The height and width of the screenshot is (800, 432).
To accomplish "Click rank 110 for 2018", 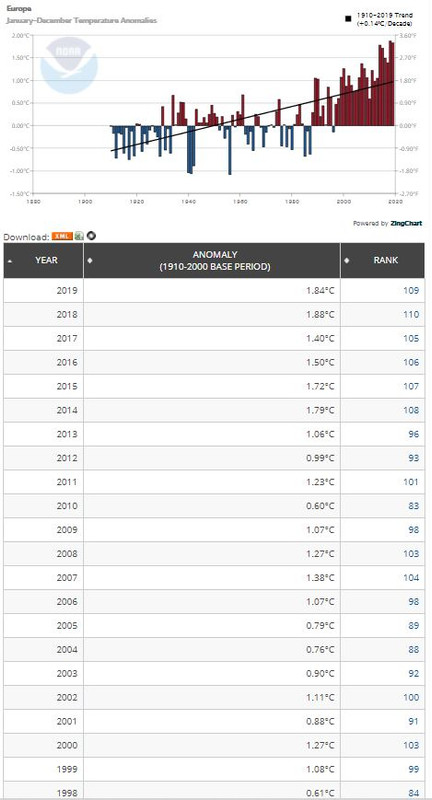I will [x=411, y=315].
